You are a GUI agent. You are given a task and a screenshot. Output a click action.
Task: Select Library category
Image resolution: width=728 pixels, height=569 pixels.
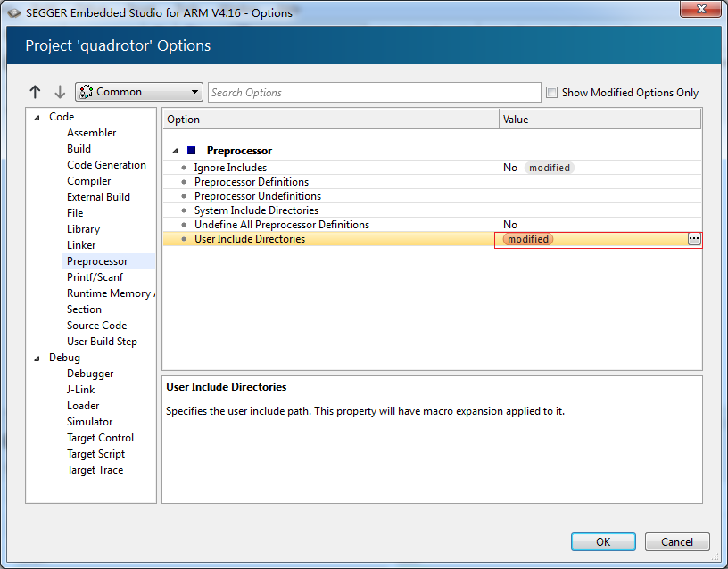83,229
